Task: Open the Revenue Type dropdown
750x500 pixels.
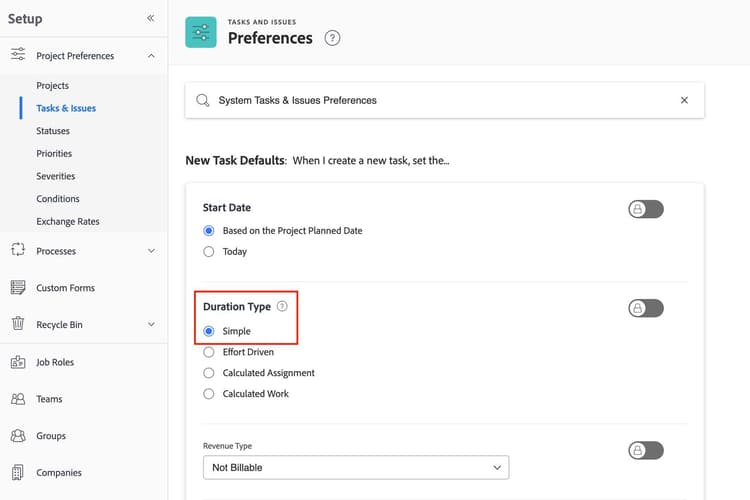Action: tap(356, 467)
